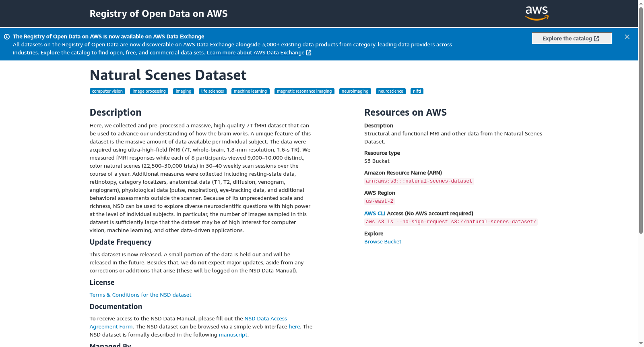The image size is (644, 347).
Task: Click the AWS logo in the header
Action: 537,13
